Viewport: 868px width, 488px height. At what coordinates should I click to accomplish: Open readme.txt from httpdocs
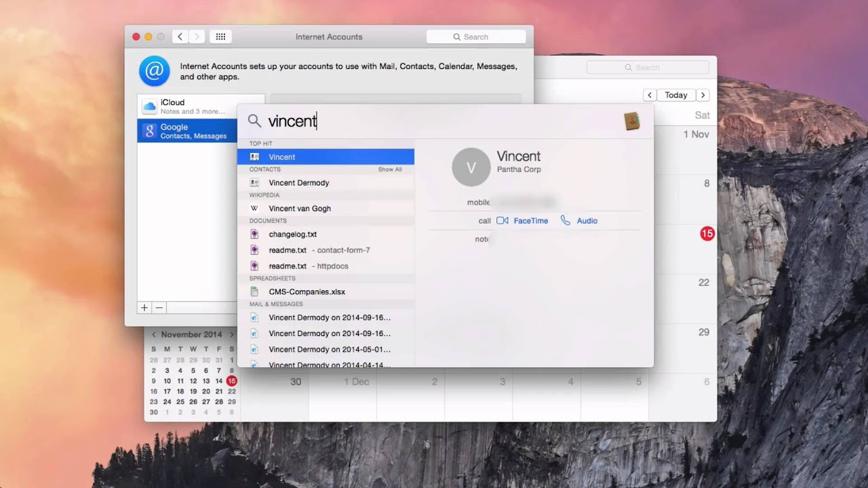[x=325, y=266]
